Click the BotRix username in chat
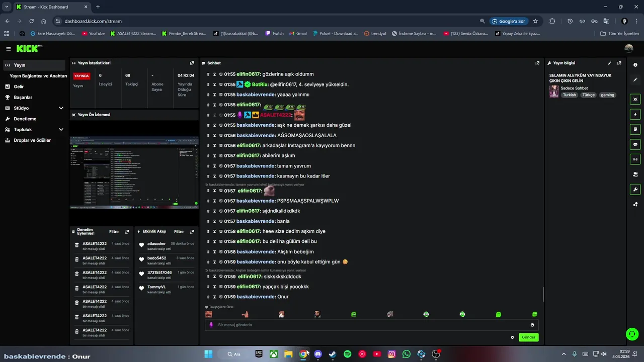Screen dimensions: 644x362 click(x=260, y=84)
